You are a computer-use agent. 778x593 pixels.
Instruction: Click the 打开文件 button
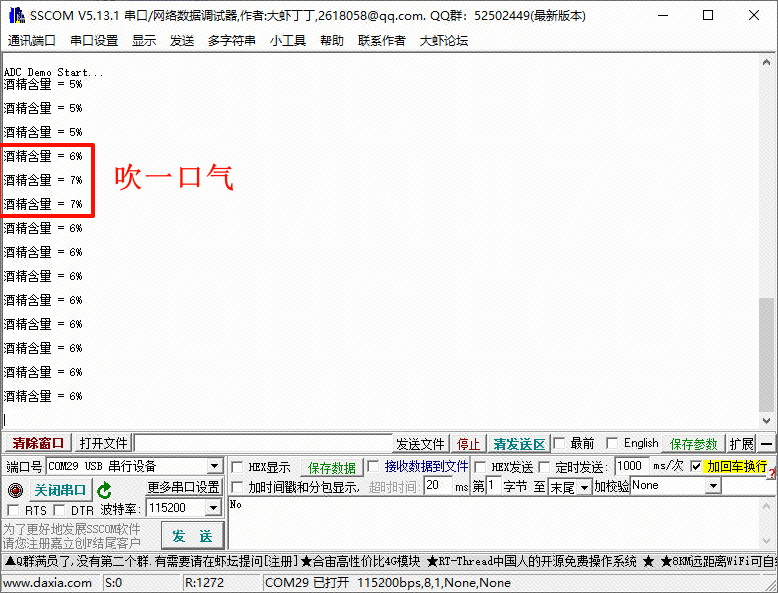click(x=103, y=443)
